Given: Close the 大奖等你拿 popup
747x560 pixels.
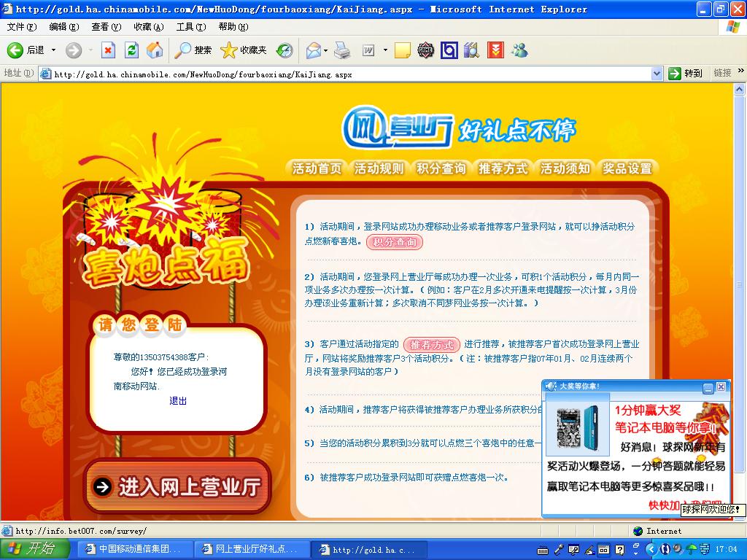Looking at the screenshot, I should pos(721,386).
